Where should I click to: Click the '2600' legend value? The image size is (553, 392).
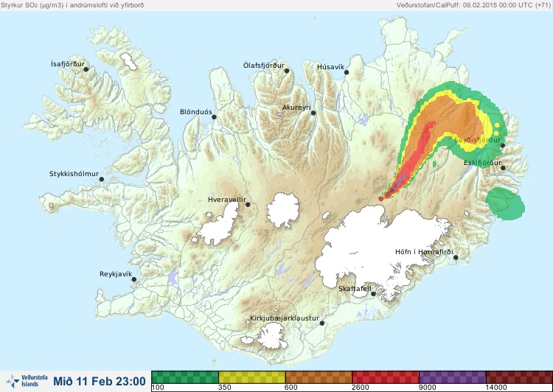point(361,388)
